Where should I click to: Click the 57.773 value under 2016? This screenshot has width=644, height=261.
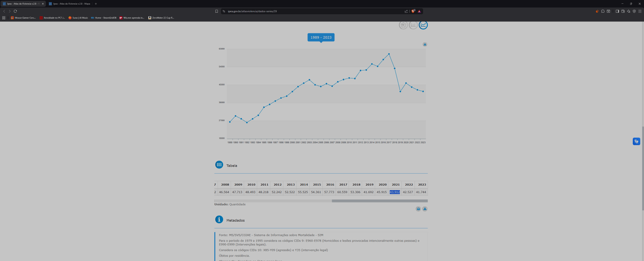(330, 192)
